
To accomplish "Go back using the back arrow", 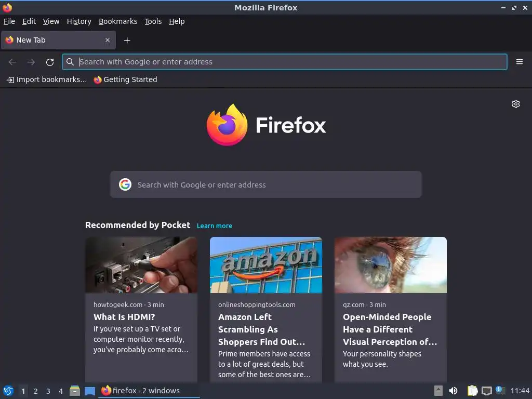I will [12, 62].
